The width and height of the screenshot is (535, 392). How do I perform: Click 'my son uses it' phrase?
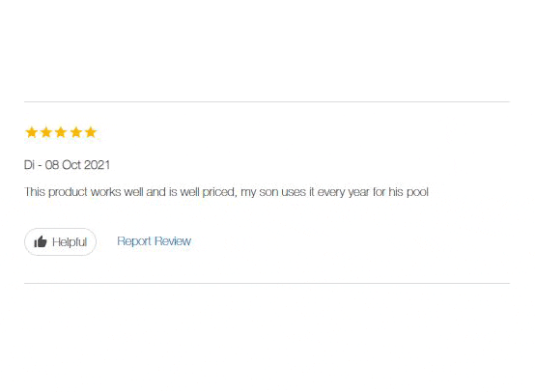(x=277, y=192)
